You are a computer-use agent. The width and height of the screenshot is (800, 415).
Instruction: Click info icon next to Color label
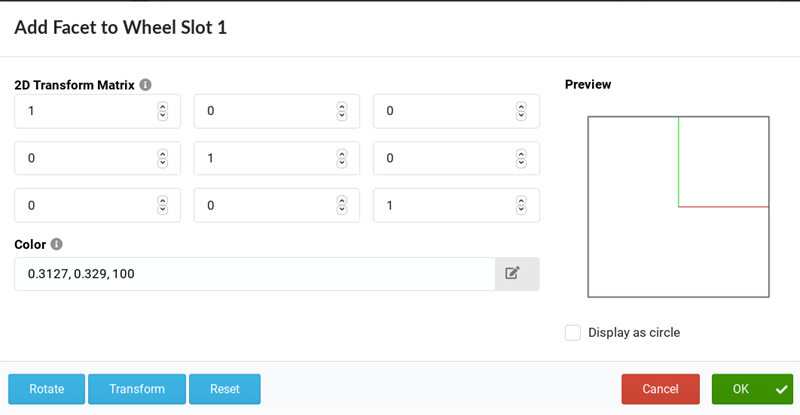(x=57, y=244)
